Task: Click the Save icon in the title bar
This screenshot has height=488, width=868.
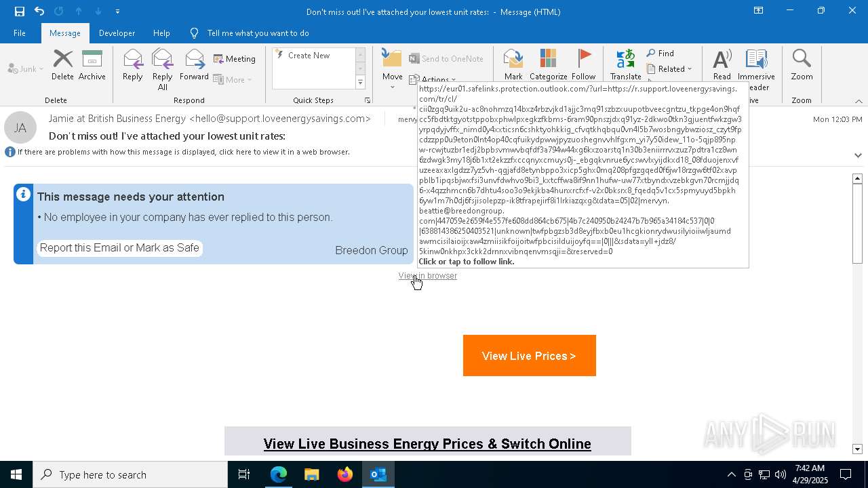Action: 20,12
